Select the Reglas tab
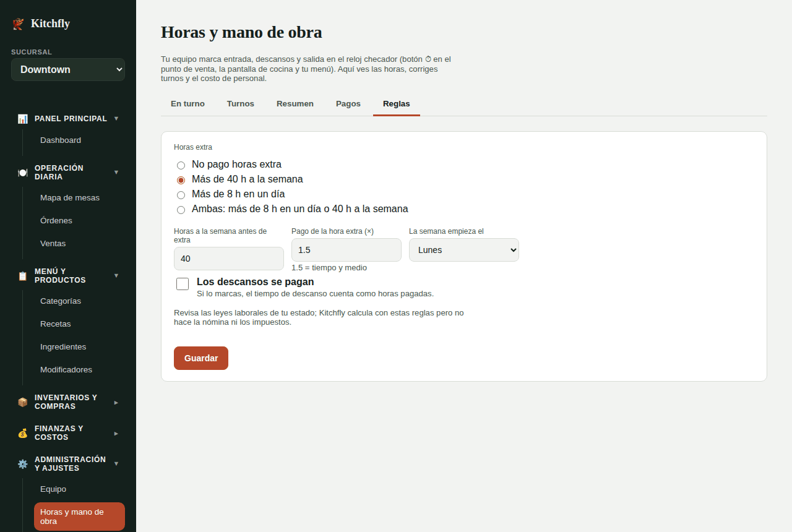Viewport: 792px width, 532px height. pyautogui.click(x=397, y=104)
